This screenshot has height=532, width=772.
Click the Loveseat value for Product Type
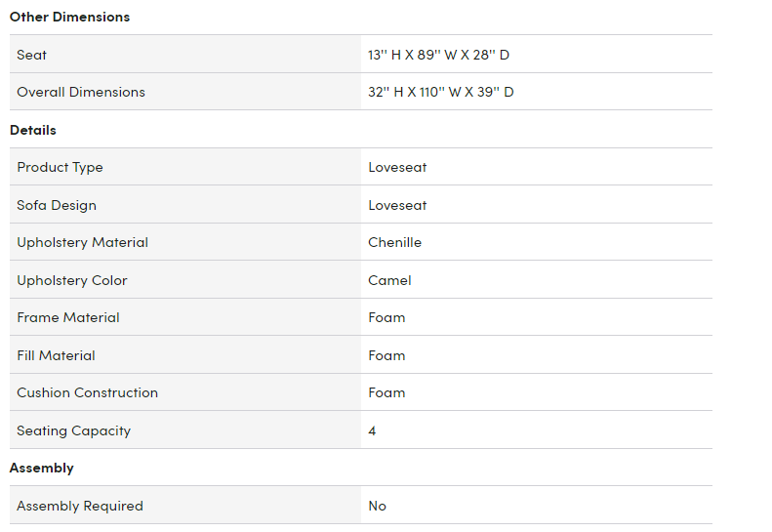point(397,168)
